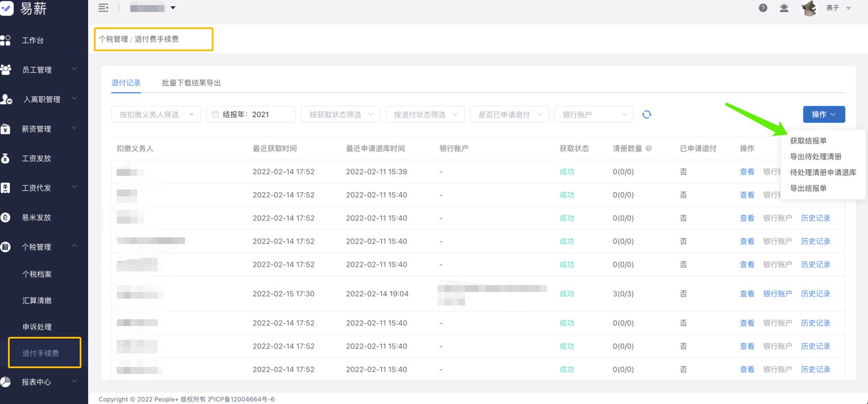Click the sidebar collapse hamburger icon

pyautogui.click(x=103, y=7)
